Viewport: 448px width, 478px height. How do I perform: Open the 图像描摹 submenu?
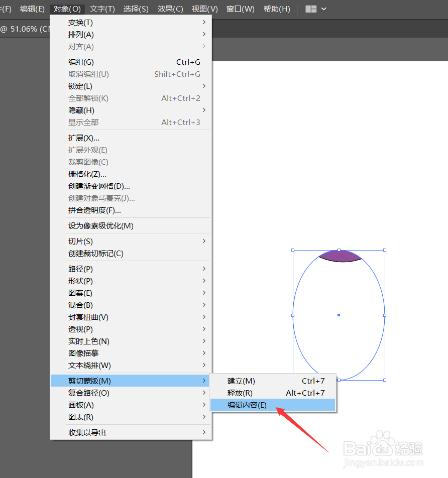pyautogui.click(x=131, y=353)
